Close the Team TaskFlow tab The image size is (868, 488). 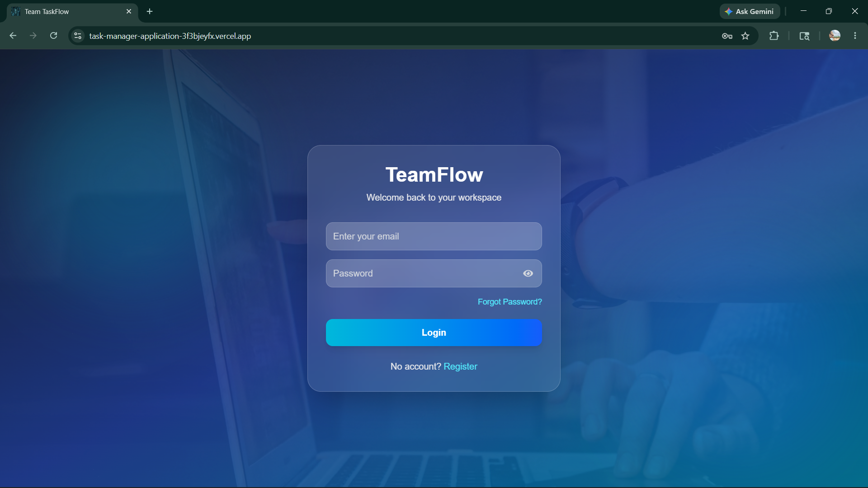[x=129, y=11]
